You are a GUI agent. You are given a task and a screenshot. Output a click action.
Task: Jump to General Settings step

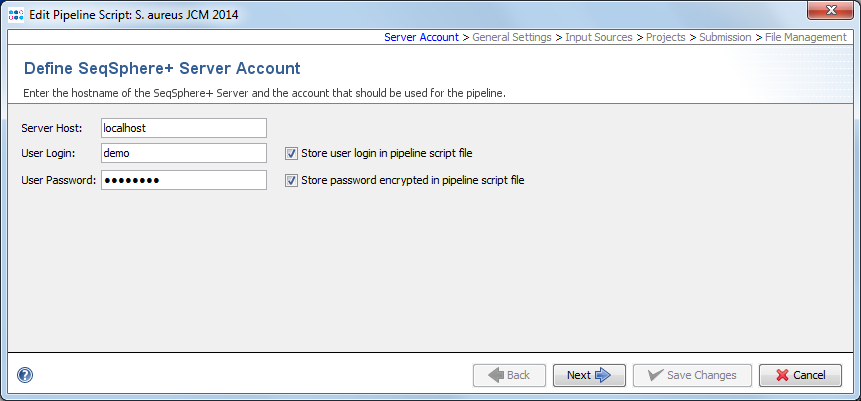[x=512, y=37]
